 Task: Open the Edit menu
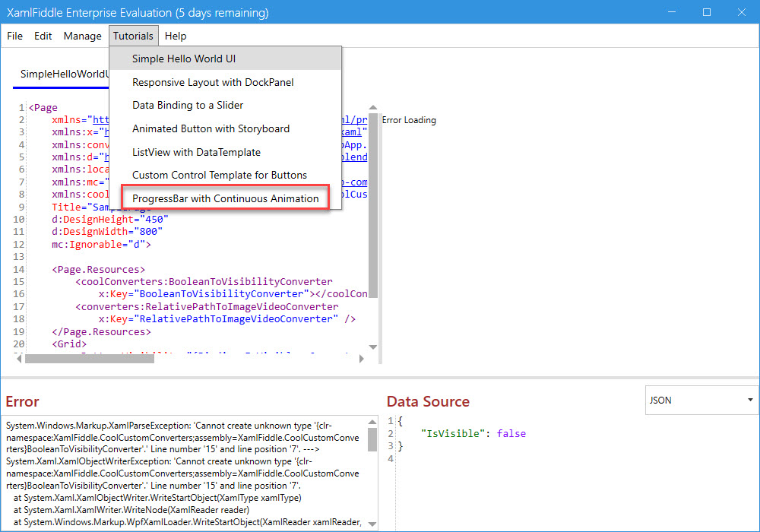point(43,36)
